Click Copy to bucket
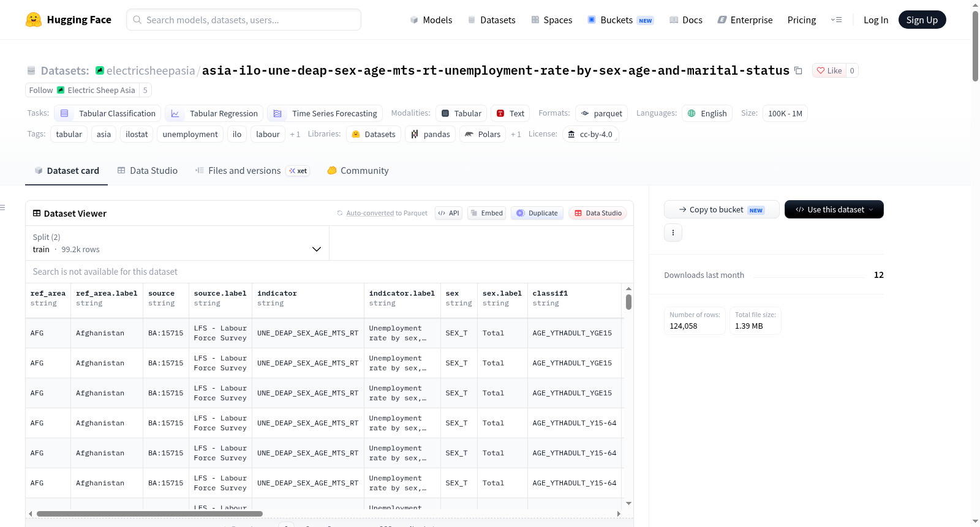This screenshot has width=980, height=527. coord(722,209)
